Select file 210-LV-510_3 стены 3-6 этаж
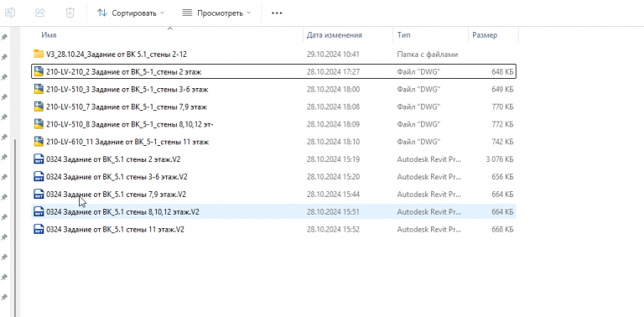This screenshot has width=644, height=317. point(128,90)
